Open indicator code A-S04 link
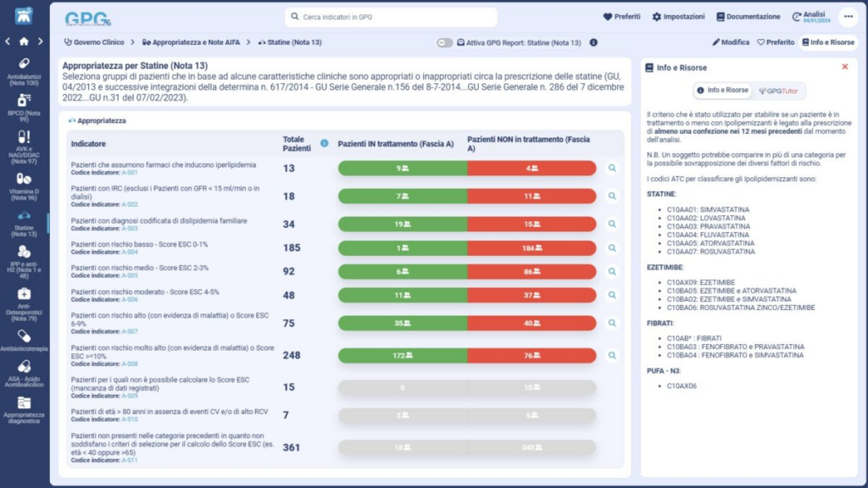The width and height of the screenshot is (868, 488). (129, 252)
